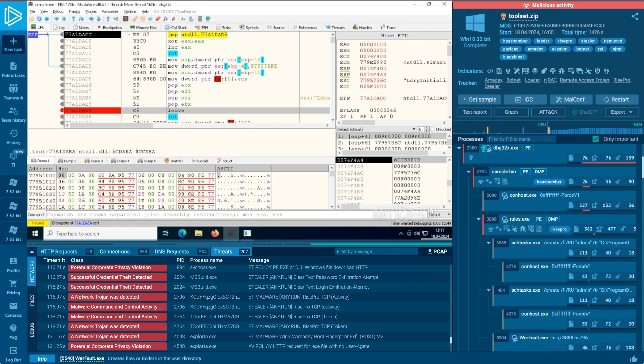Collapse the rules.exe process node

point(479,219)
